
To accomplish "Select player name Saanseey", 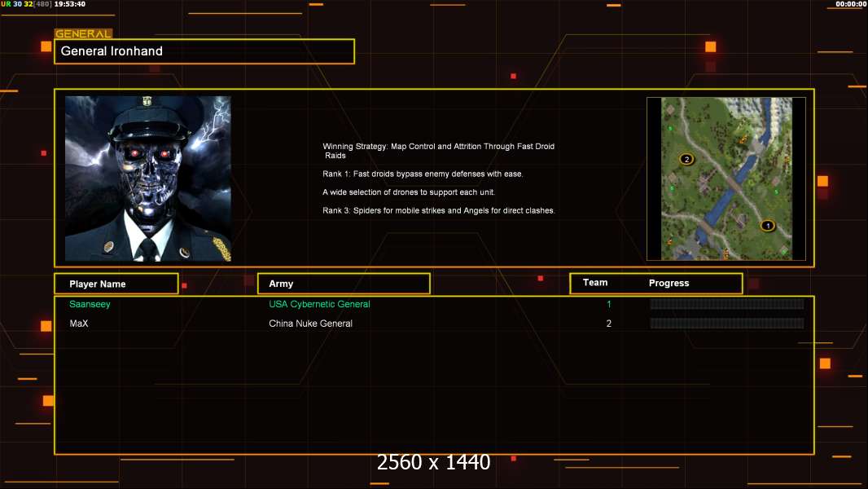I will 90,304.
